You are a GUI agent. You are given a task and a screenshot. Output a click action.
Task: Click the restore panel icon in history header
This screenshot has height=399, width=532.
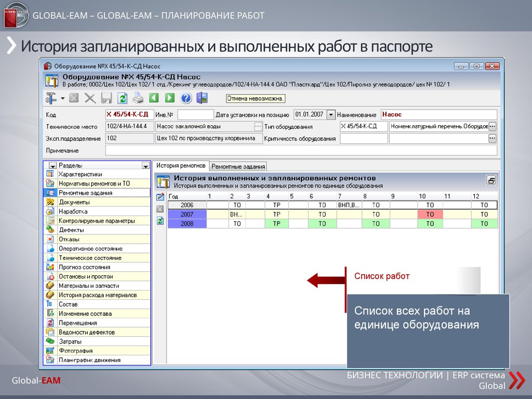coord(491,180)
